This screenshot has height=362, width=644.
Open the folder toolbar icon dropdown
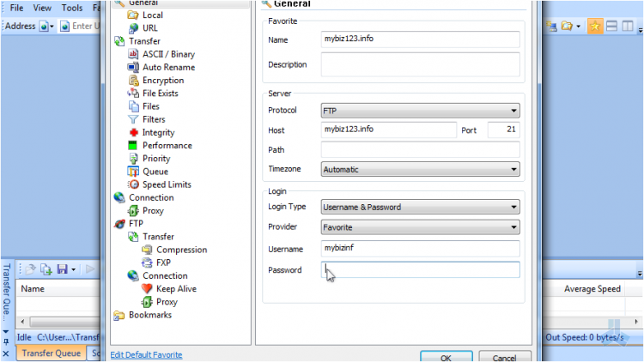click(x=578, y=27)
